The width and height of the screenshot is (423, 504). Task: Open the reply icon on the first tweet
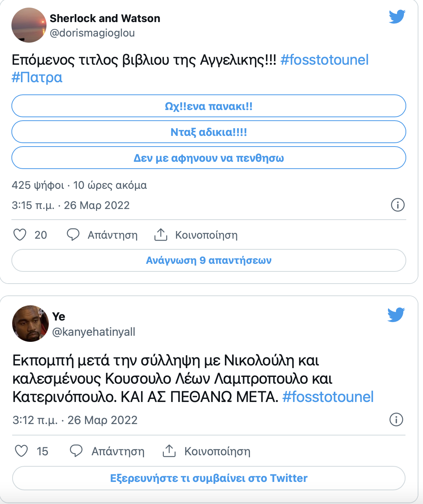(74, 235)
